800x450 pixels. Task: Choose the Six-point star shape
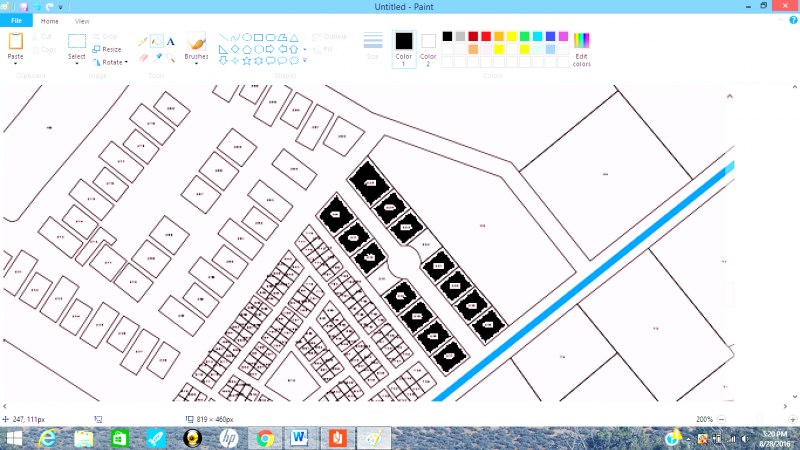pos(259,61)
